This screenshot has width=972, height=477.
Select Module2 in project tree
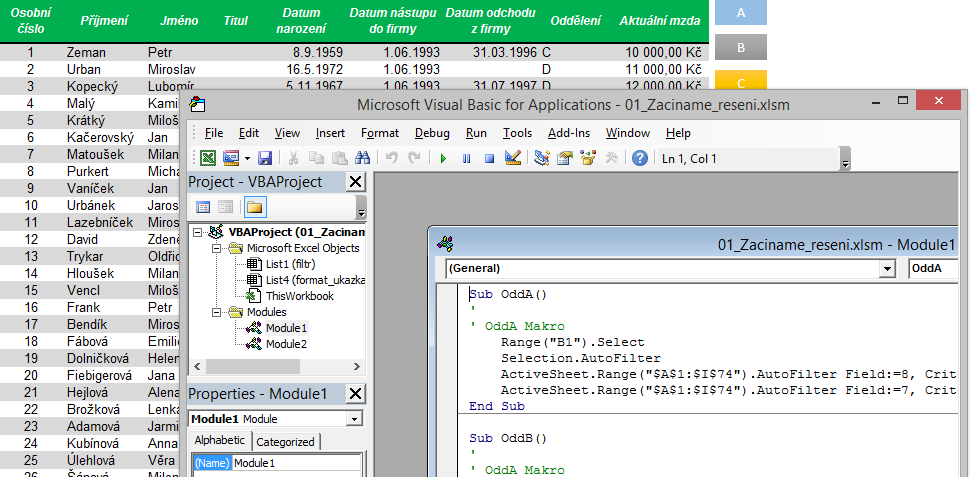tap(285, 344)
